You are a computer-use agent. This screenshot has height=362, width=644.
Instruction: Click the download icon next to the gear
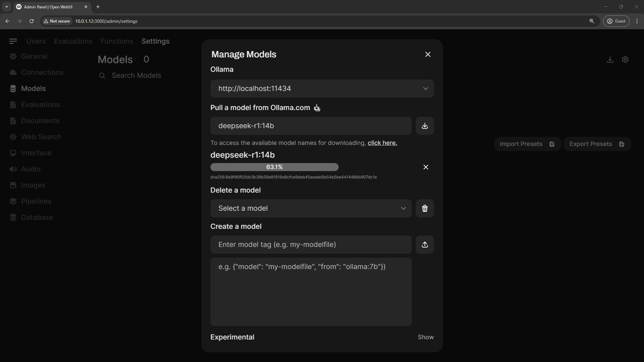[610, 59]
